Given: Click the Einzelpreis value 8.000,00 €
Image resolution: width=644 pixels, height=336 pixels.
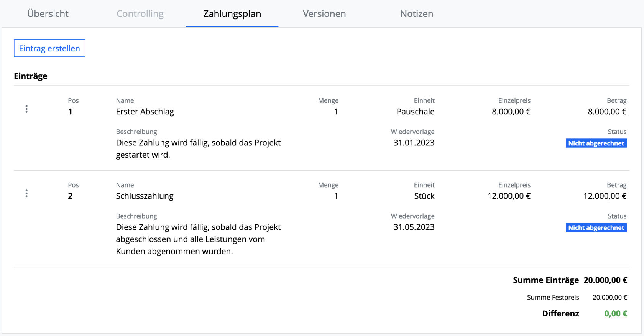Looking at the screenshot, I should click(x=511, y=112).
